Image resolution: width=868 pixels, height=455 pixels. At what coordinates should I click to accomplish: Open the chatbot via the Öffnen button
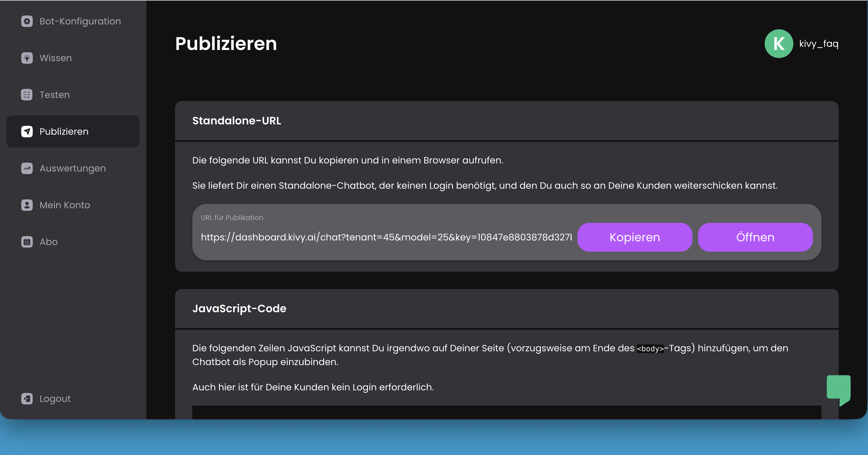coord(755,237)
